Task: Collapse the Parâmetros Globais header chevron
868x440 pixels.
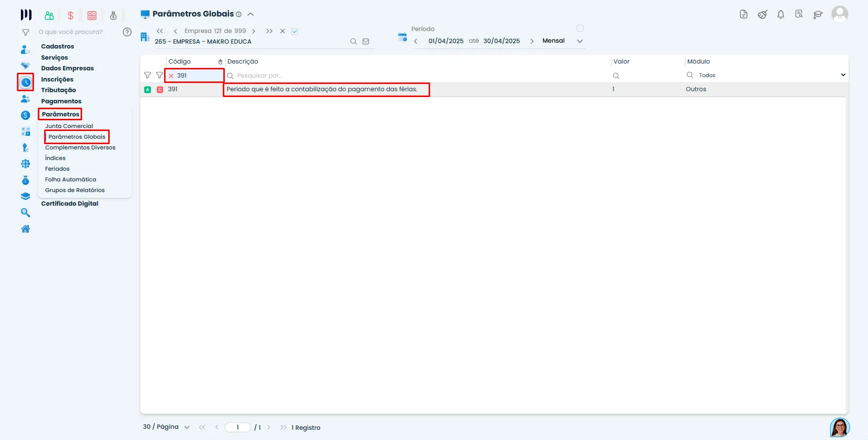Action: click(250, 15)
